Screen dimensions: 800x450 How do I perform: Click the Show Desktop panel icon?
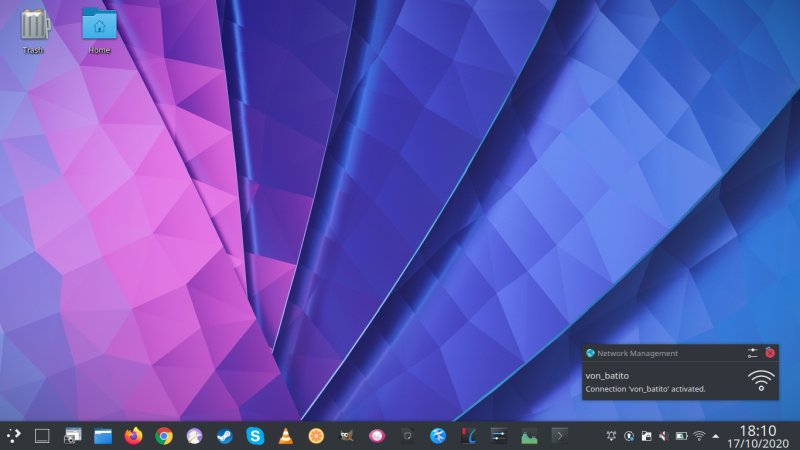42,436
